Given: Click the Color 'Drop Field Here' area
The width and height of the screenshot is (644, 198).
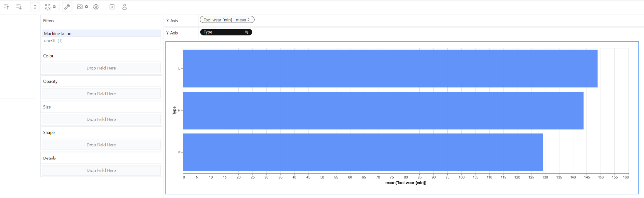Looking at the screenshot, I should [101, 68].
